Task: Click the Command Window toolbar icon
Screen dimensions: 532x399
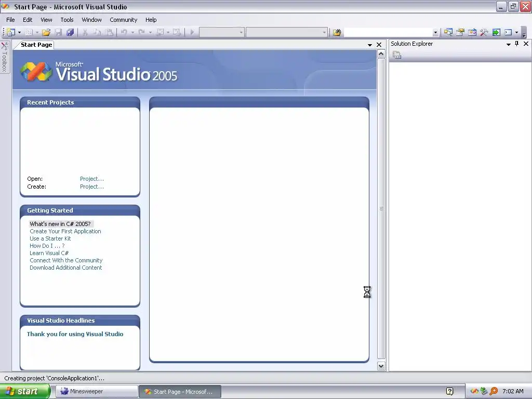Action: click(508, 32)
